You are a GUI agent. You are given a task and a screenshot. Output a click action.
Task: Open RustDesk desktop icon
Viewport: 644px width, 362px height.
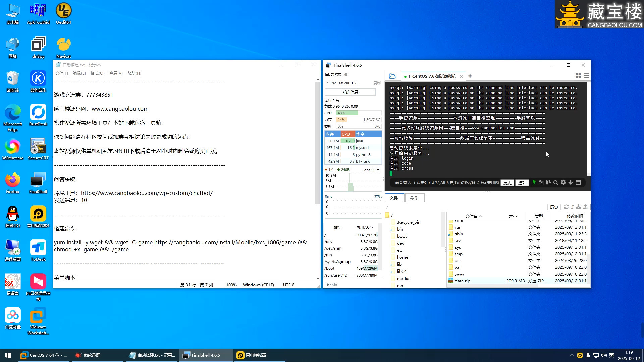(38, 116)
